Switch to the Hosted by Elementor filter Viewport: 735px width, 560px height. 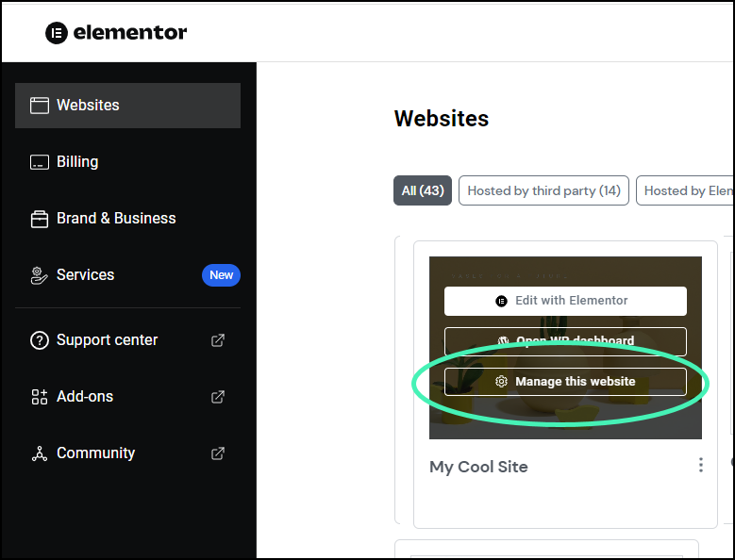687,190
